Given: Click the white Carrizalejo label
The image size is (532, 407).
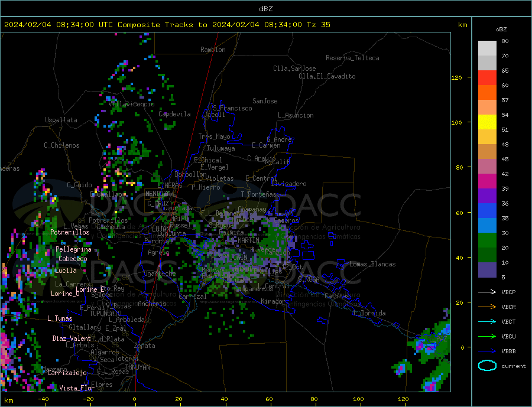Looking at the screenshot, I should 67,373.
